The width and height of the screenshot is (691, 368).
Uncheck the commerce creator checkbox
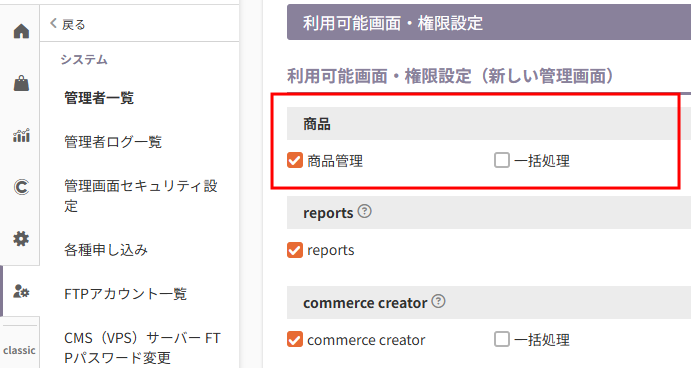(x=295, y=339)
